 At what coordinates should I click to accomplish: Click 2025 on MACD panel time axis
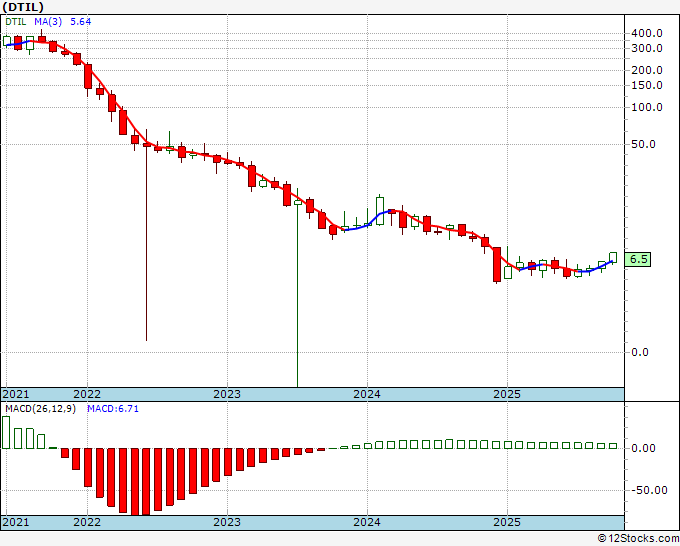coord(507,522)
